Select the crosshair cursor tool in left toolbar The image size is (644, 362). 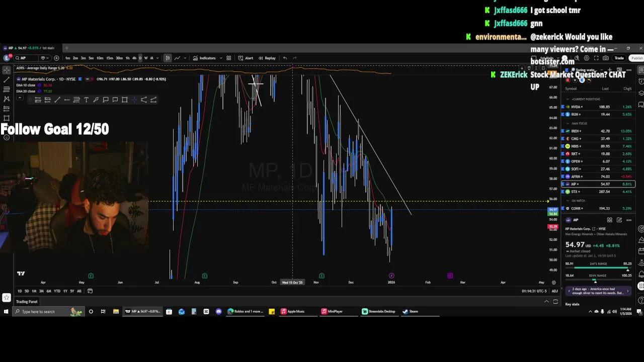7,70
